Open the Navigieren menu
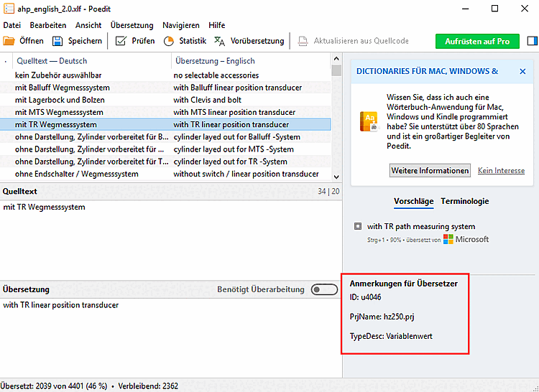Viewport: 539px width, 392px height. coord(181,25)
